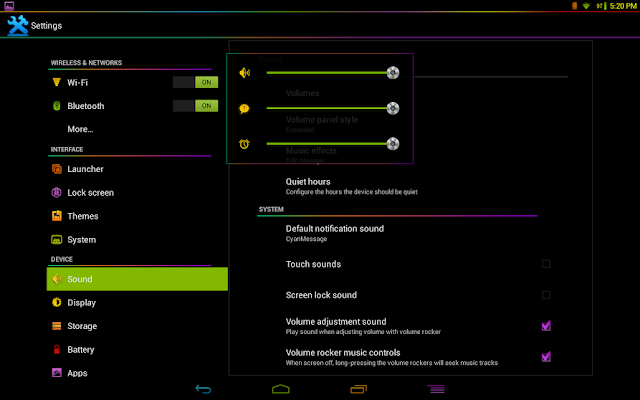Open the Sound settings category
This screenshot has height=400, width=640.
point(137,279)
